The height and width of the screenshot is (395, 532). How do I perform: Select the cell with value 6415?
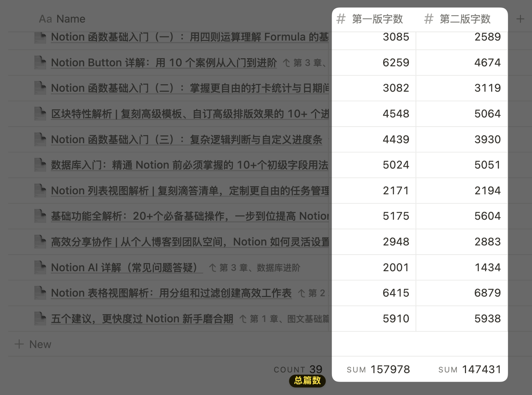[374, 293]
